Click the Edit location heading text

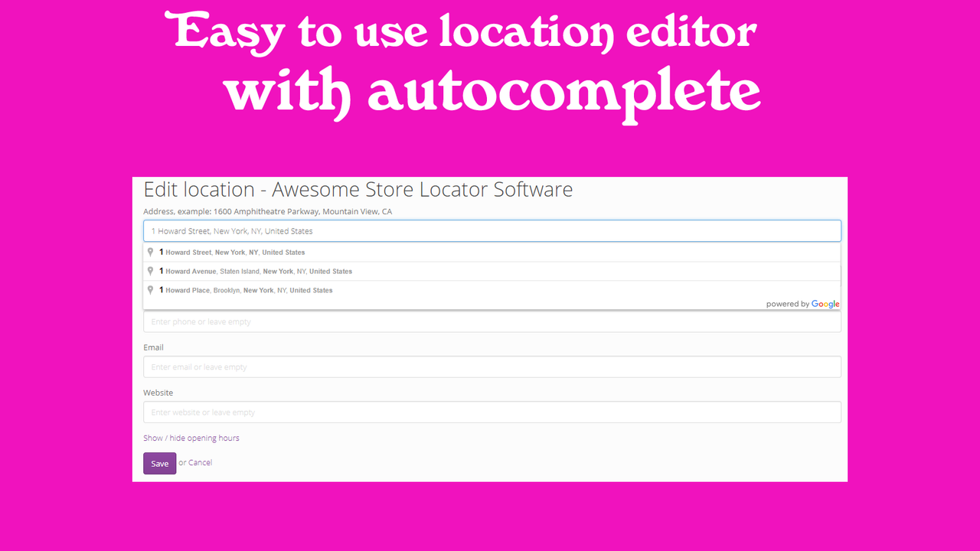[357, 189]
